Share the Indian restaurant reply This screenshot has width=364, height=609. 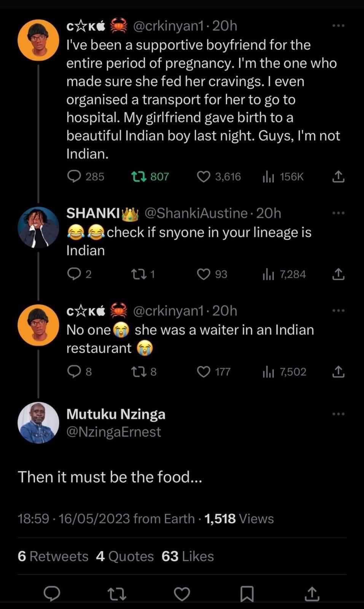(338, 371)
